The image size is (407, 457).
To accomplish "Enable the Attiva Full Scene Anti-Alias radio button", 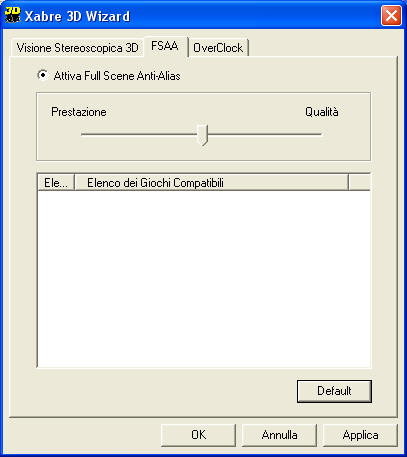I will click(x=43, y=75).
